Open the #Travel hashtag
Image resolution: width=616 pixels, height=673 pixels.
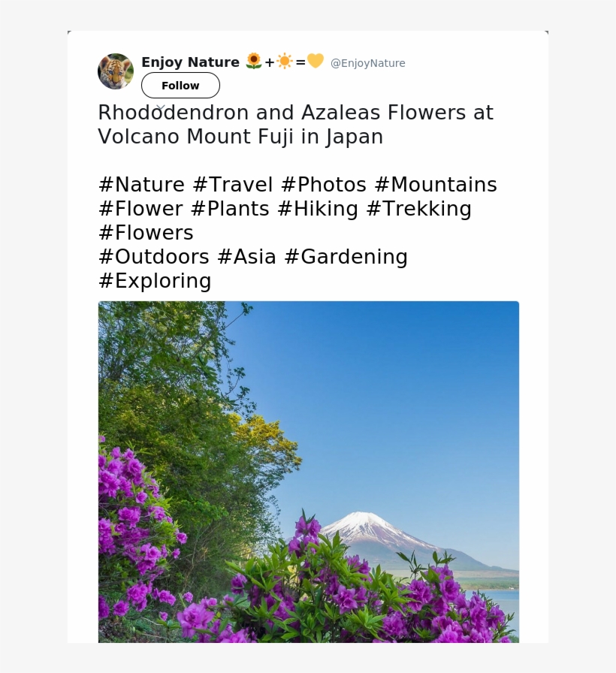pyautogui.click(x=234, y=184)
